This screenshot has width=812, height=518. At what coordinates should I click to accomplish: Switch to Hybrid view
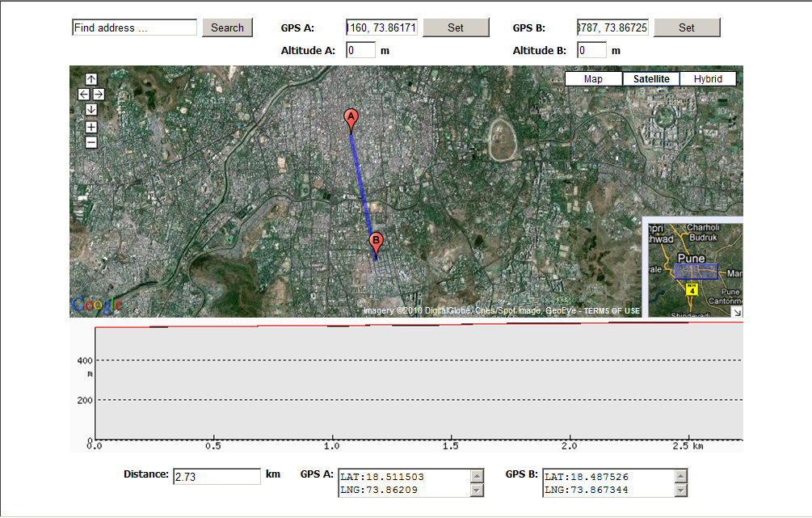point(708,78)
